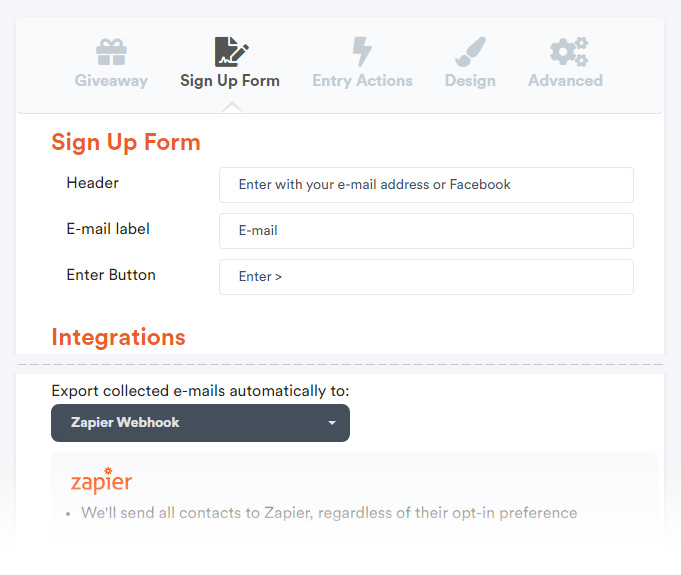Click the Zapier logo
681x575 pixels.
click(101, 480)
